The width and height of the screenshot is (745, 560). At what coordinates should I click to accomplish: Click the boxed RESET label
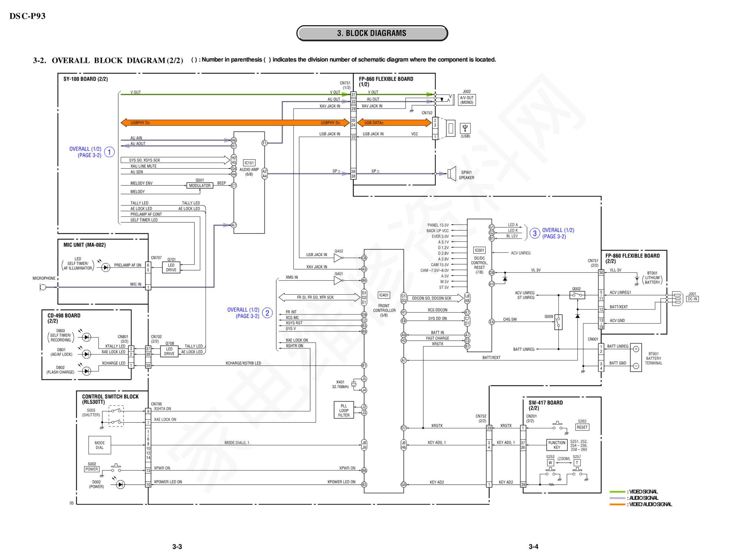click(582, 428)
